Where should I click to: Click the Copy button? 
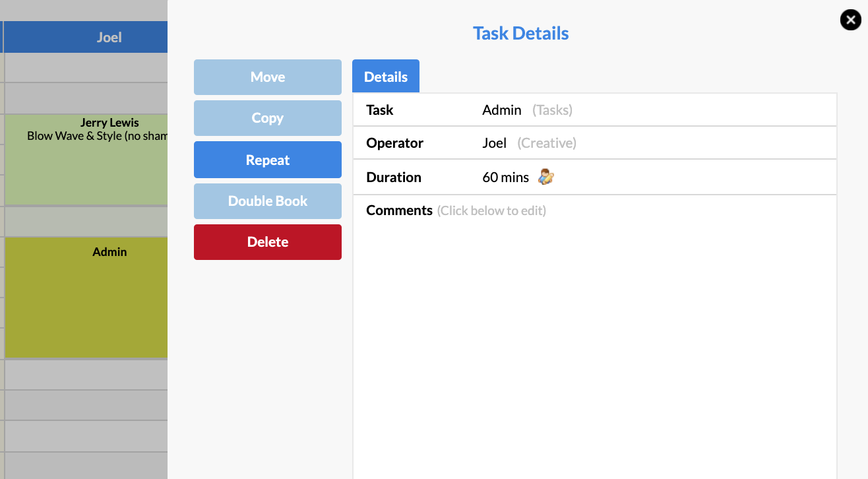[x=267, y=118]
